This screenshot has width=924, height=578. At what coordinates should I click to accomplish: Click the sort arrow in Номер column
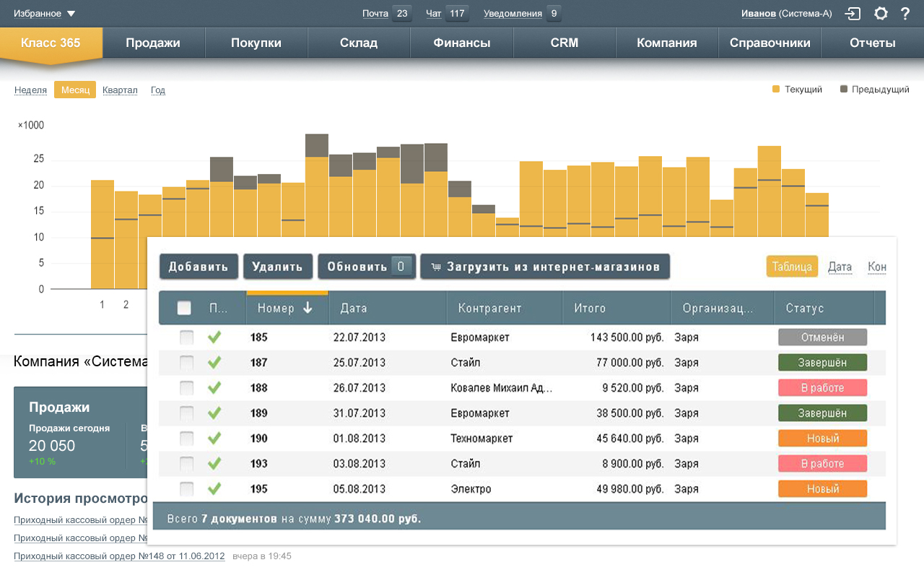(308, 308)
